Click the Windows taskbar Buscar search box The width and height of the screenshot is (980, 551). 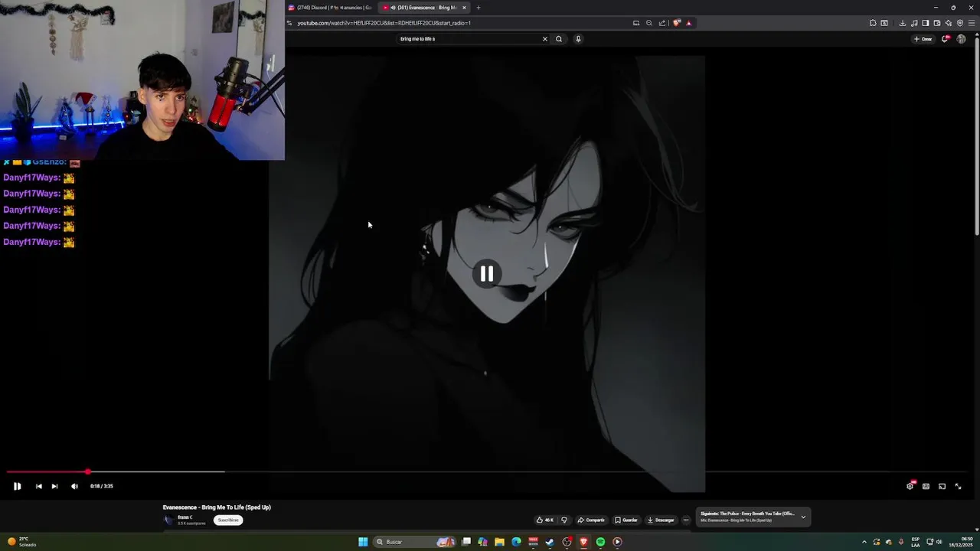pyautogui.click(x=414, y=542)
